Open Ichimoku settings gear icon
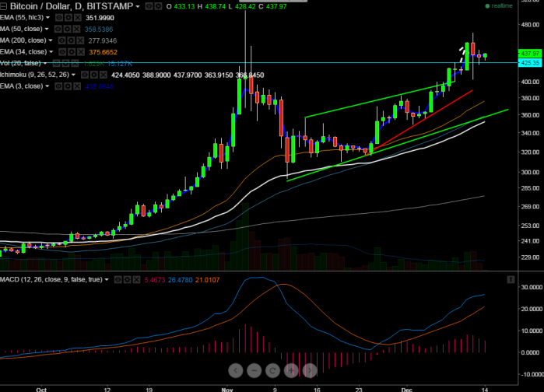This screenshot has height=392, width=544. pos(94,75)
